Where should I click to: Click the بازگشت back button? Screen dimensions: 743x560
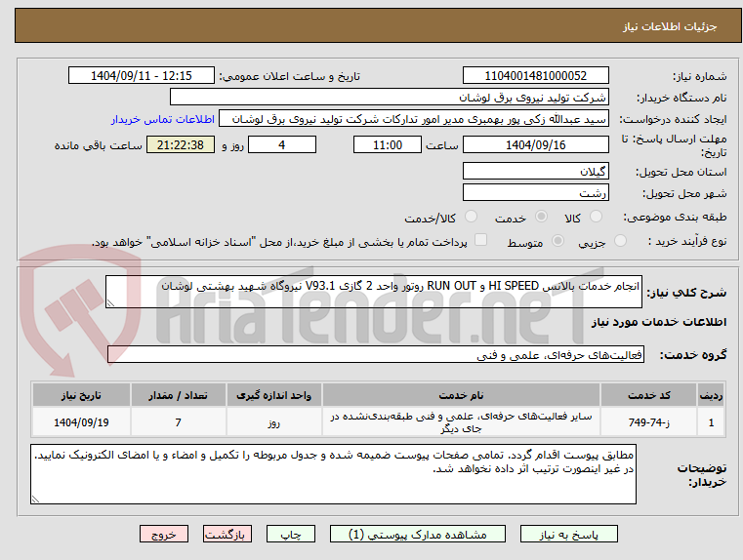227,534
